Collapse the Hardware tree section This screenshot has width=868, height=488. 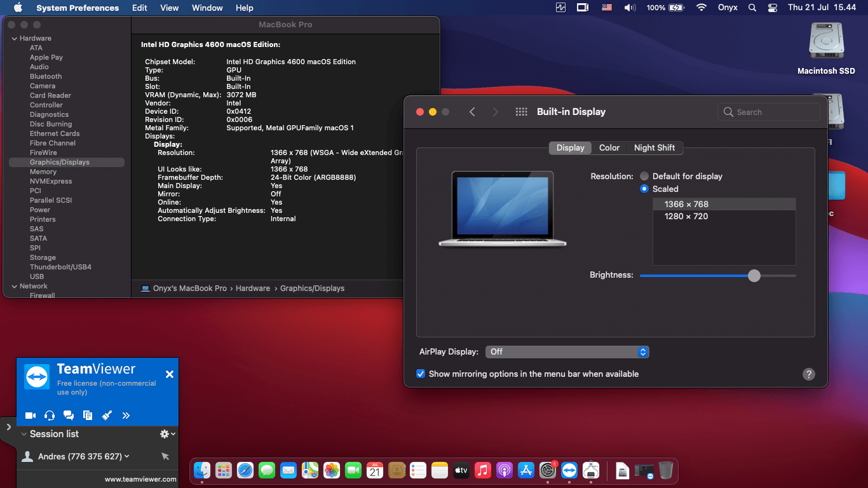14,39
